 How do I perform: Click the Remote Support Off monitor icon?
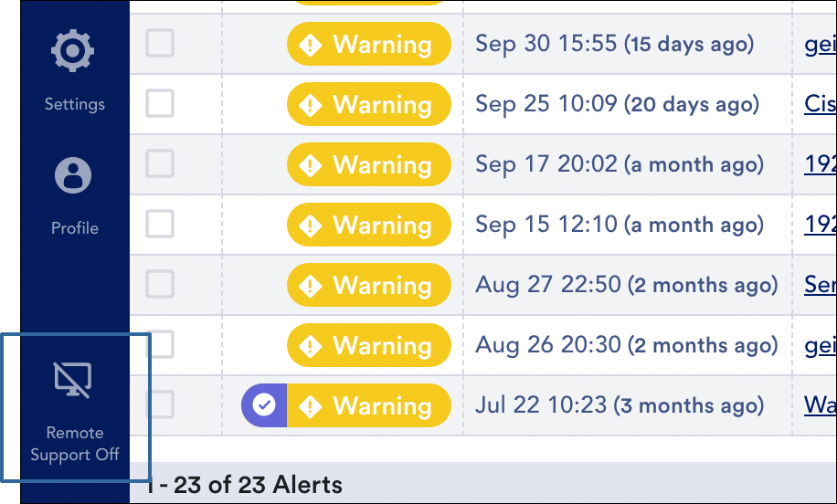(72, 380)
